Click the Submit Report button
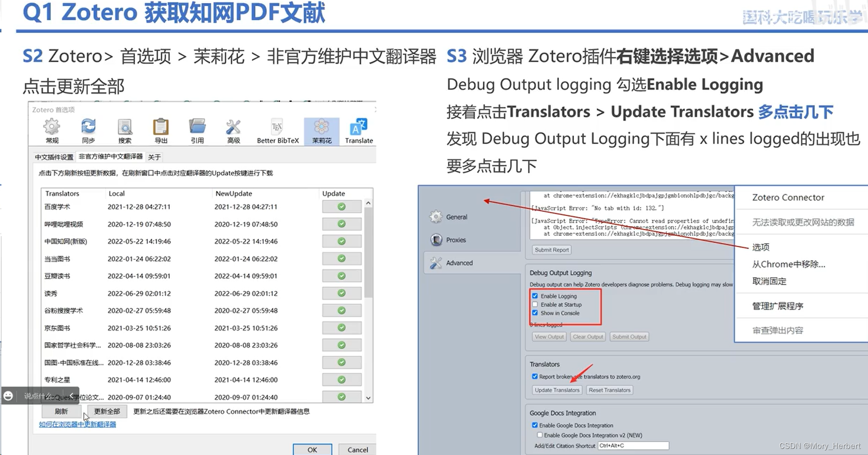 click(551, 250)
